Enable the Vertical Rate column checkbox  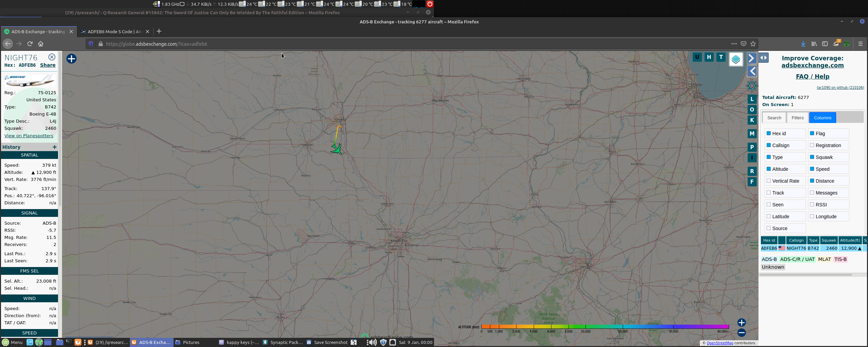(769, 181)
